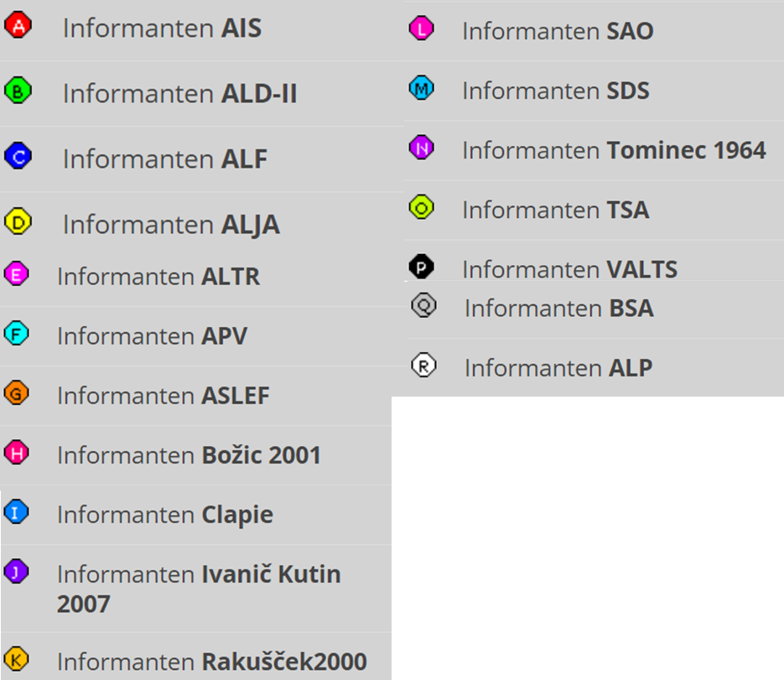Select the cyan F marker icon
This screenshot has height=680, width=784.
(x=16, y=334)
